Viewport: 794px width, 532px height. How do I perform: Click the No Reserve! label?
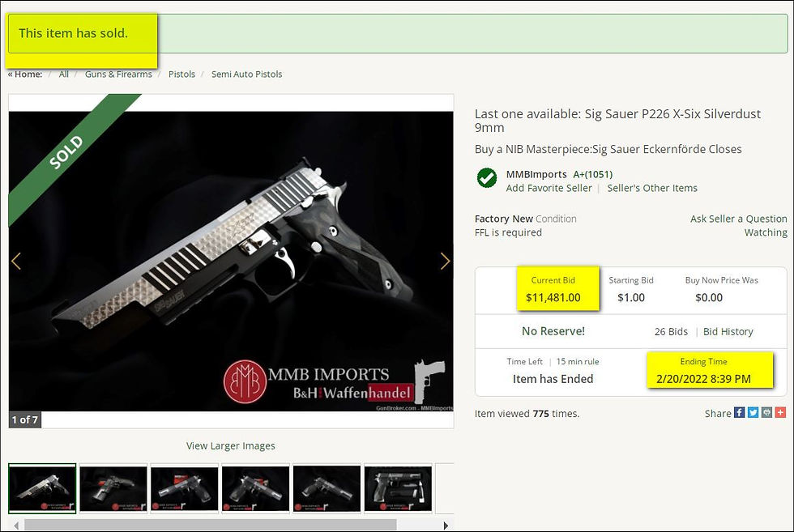point(553,331)
